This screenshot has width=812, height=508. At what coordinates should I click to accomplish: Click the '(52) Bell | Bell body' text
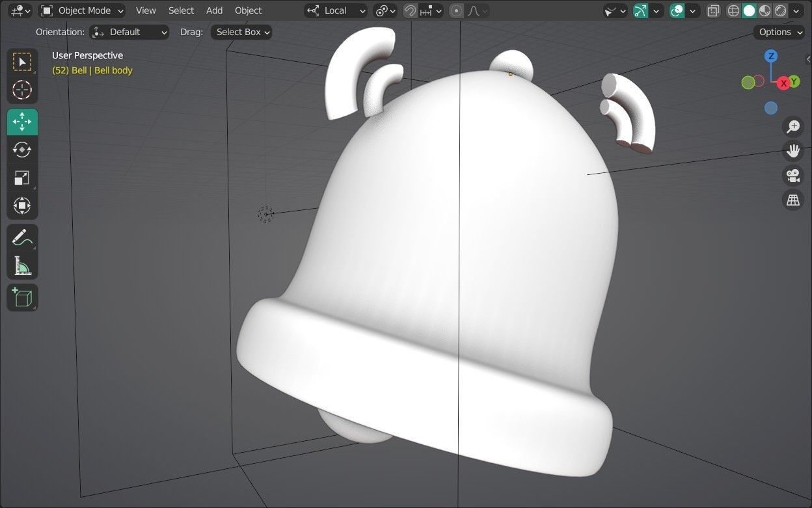(92, 70)
